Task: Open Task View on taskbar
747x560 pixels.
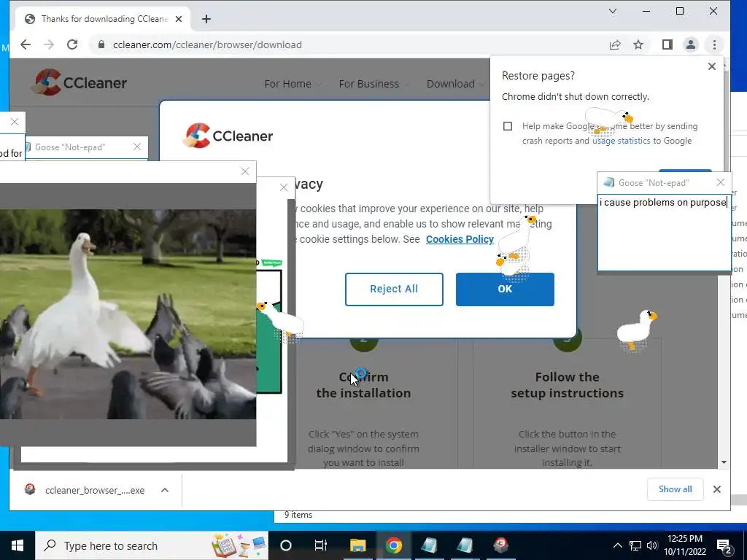Action: point(321,545)
